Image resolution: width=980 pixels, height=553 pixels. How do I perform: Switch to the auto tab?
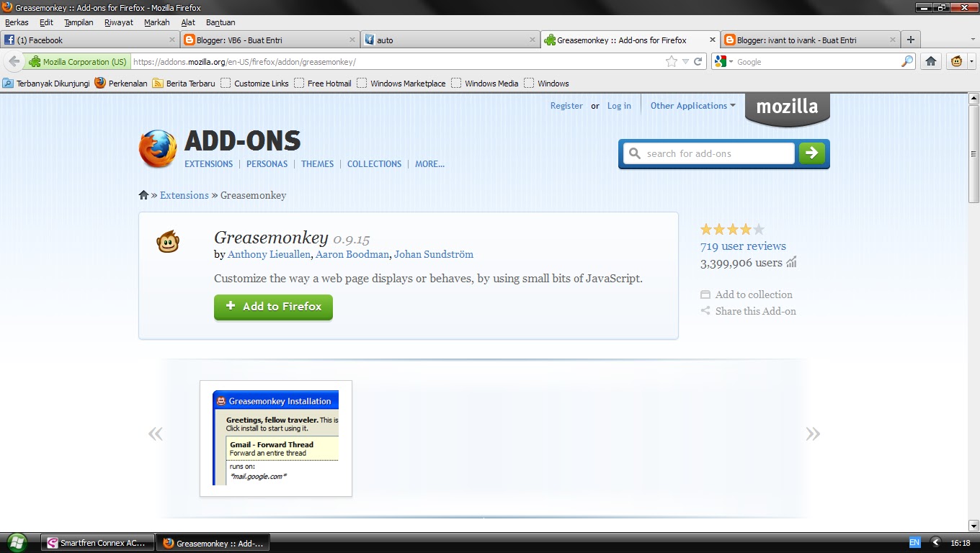coord(450,40)
